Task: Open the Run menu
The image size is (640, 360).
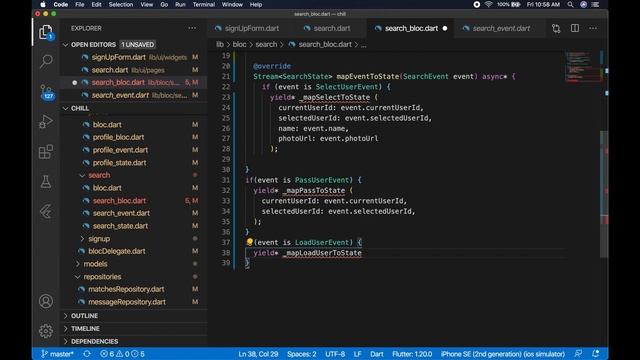Action: [180, 4]
